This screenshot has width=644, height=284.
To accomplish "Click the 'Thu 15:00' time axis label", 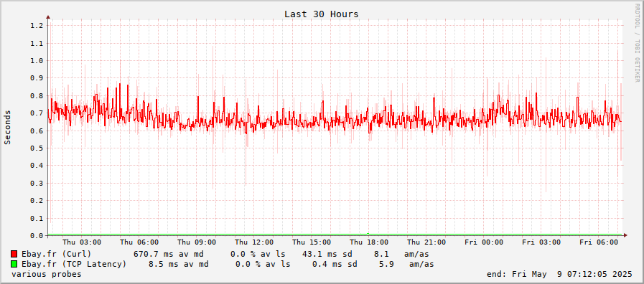I will pyautogui.click(x=312, y=242).
